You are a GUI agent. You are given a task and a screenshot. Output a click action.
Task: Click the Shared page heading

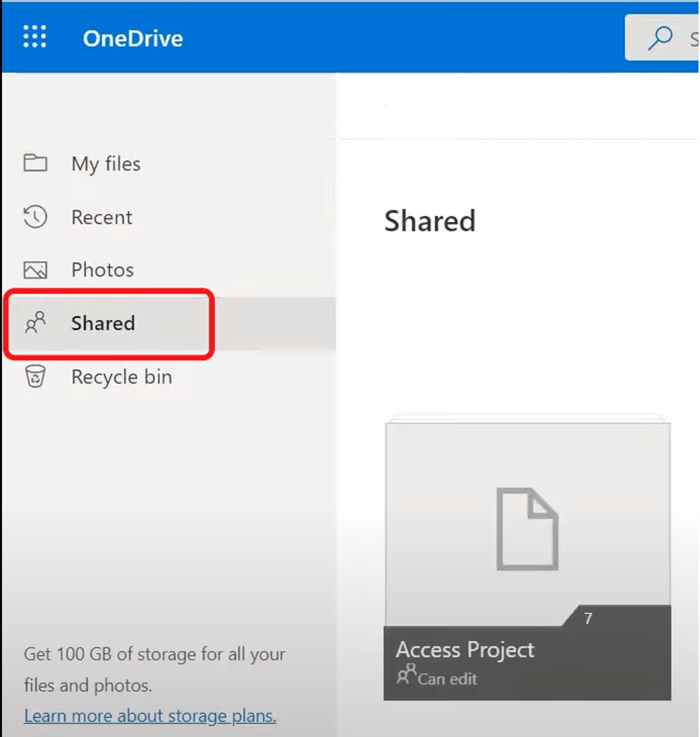(x=430, y=221)
